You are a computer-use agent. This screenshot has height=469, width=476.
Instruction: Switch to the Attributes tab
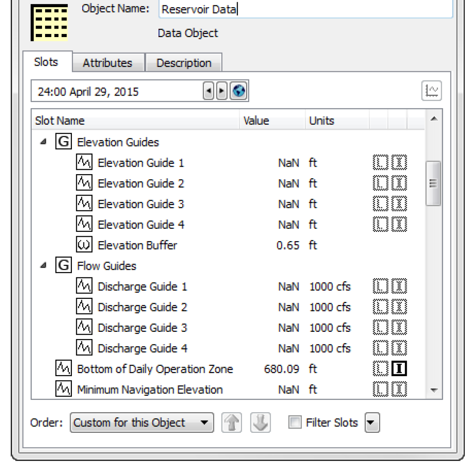pyautogui.click(x=108, y=63)
